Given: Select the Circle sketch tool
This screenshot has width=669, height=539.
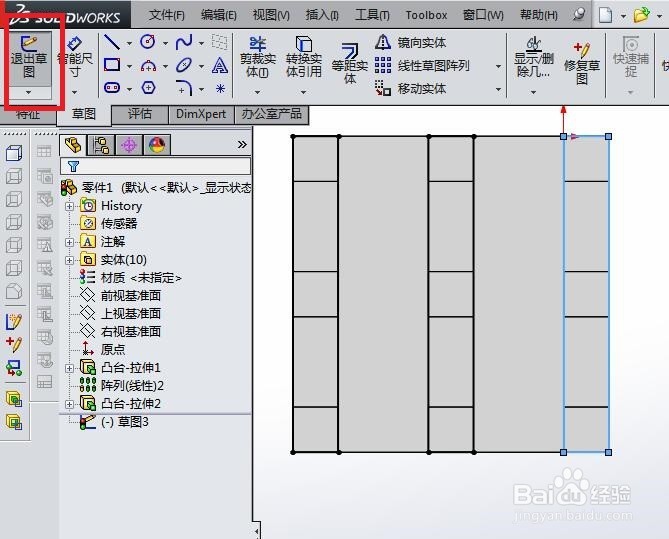Looking at the screenshot, I should click(x=148, y=42).
